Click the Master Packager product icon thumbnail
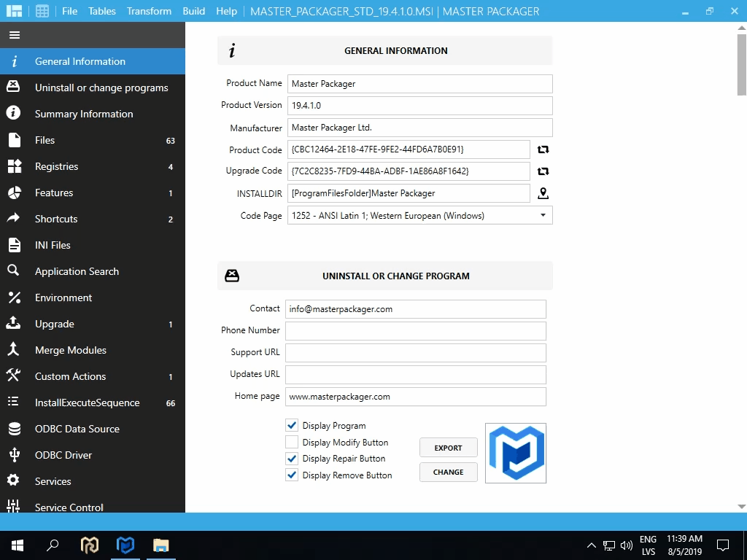This screenshot has width=747, height=560. (516, 453)
